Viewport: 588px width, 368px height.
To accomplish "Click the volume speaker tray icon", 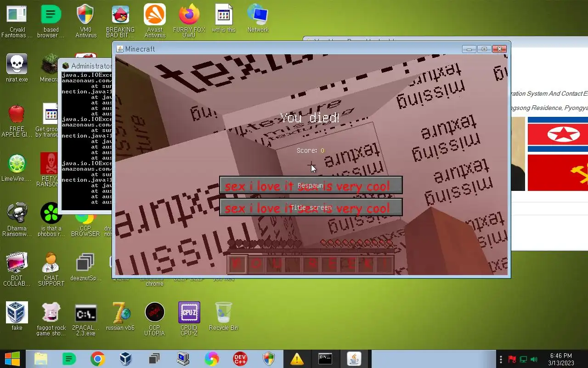I will [x=534, y=359].
